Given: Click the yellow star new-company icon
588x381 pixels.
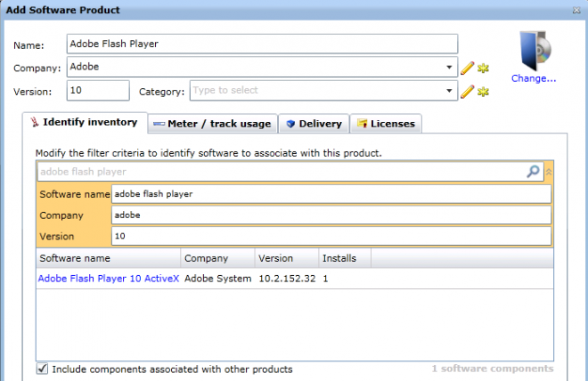Looking at the screenshot, I should click(x=483, y=69).
